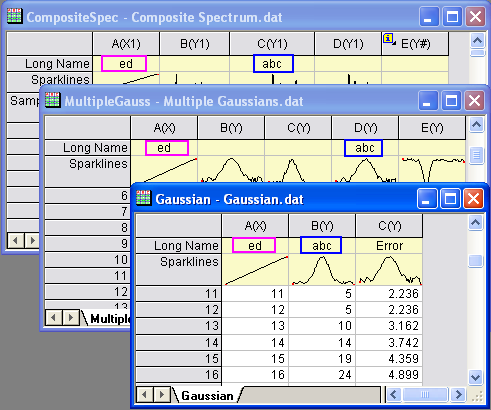The height and width of the screenshot is (410, 491).
Task: Click Gaussian window workbook icon
Action: (144, 198)
